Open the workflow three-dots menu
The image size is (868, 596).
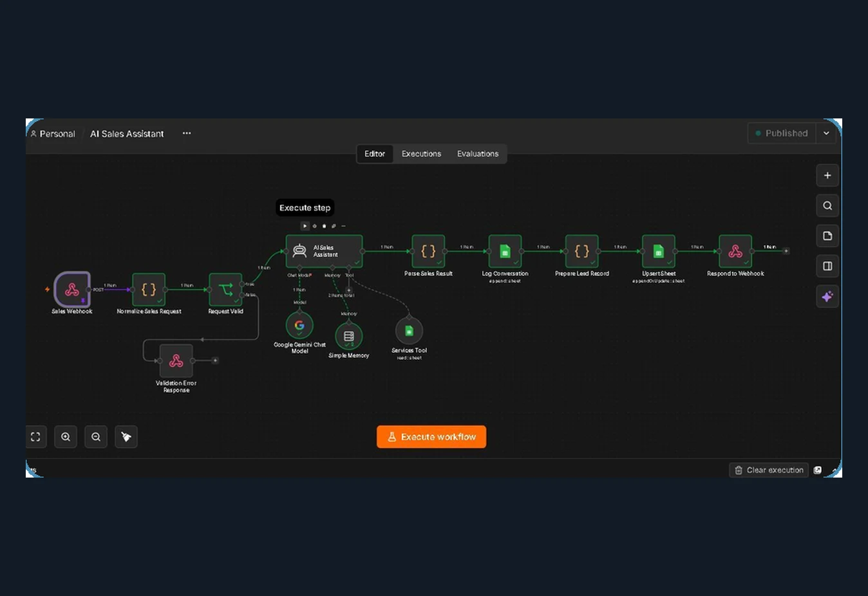pyautogui.click(x=187, y=133)
